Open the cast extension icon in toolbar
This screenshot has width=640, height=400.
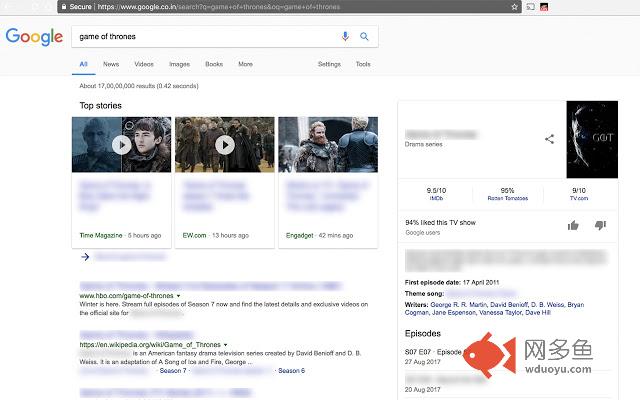pyautogui.click(x=530, y=7)
